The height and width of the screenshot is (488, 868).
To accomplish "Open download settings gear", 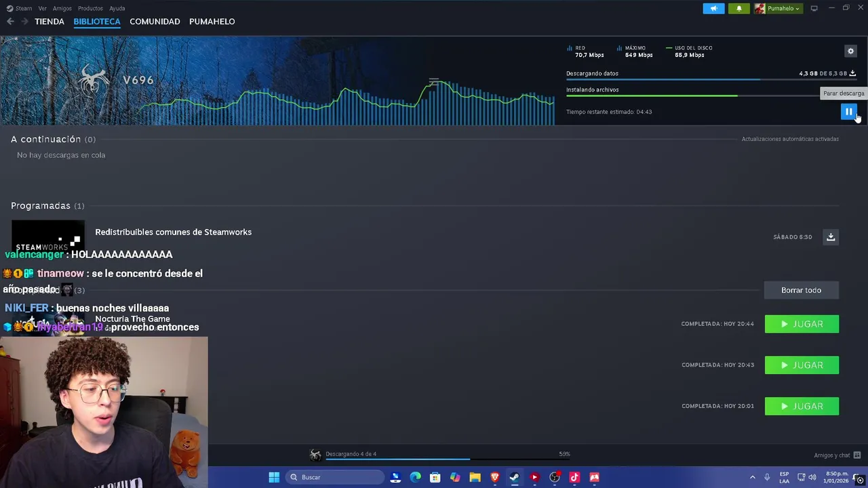I will point(850,51).
